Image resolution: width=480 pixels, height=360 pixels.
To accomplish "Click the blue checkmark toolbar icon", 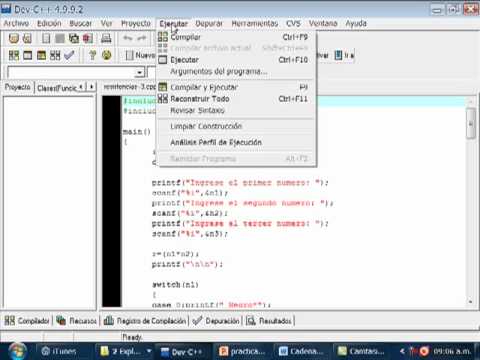I will tap(69, 55).
